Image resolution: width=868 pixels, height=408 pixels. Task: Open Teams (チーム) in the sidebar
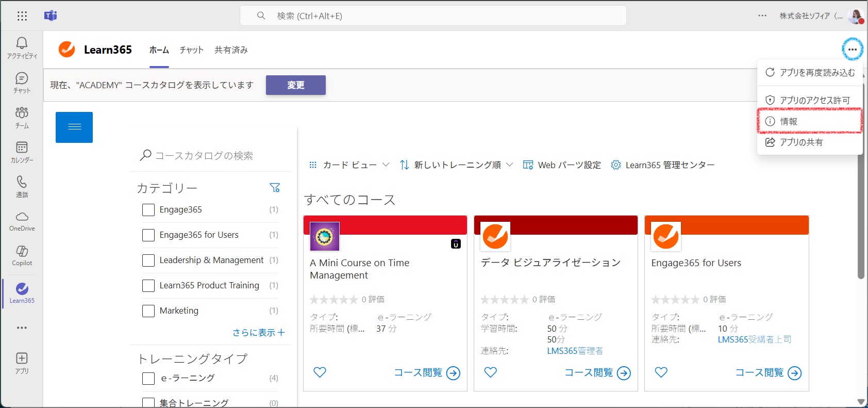pyautogui.click(x=22, y=118)
